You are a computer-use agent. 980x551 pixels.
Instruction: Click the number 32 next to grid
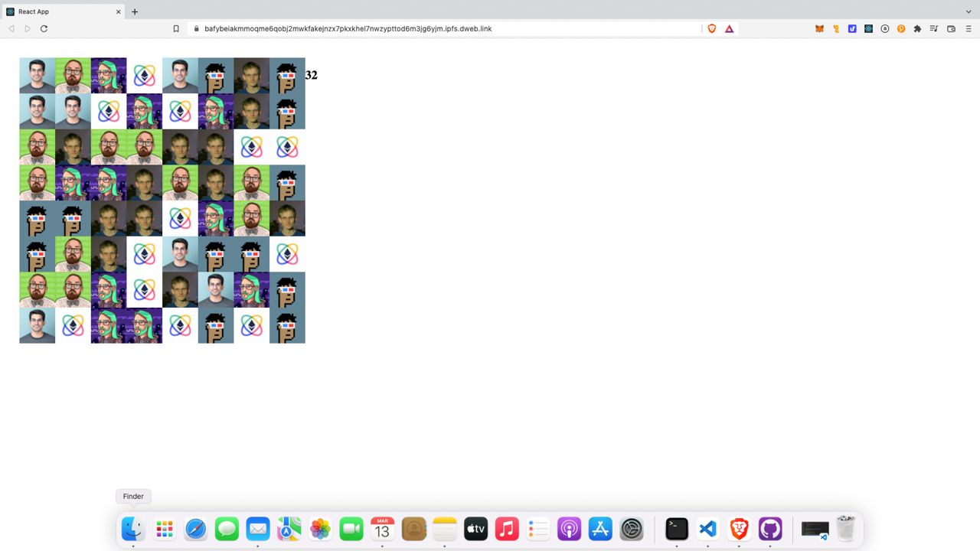click(x=311, y=75)
